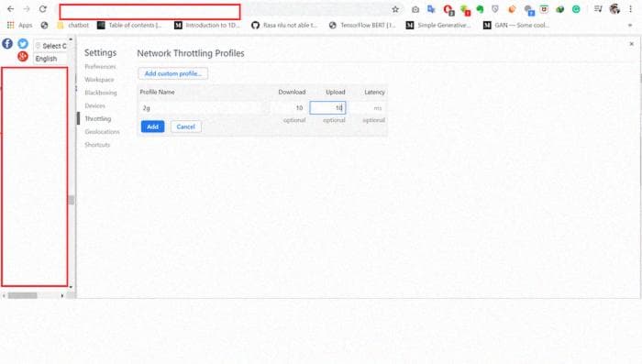Share on Google Plus icon
The image size is (642, 364).
(23, 57)
